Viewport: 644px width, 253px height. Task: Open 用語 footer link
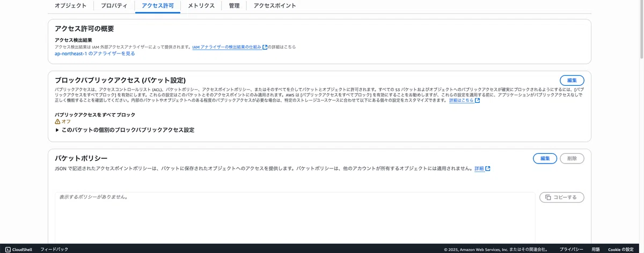[596, 249]
